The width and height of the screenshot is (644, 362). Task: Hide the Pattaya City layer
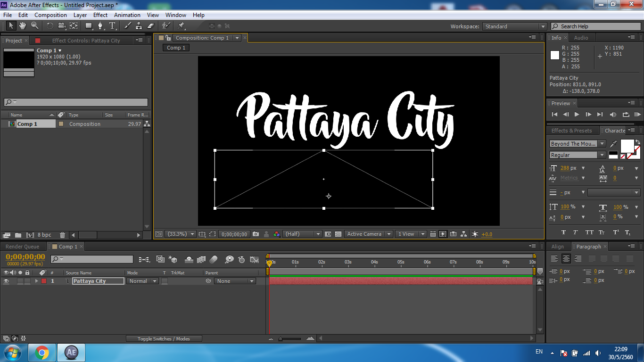[x=6, y=281]
